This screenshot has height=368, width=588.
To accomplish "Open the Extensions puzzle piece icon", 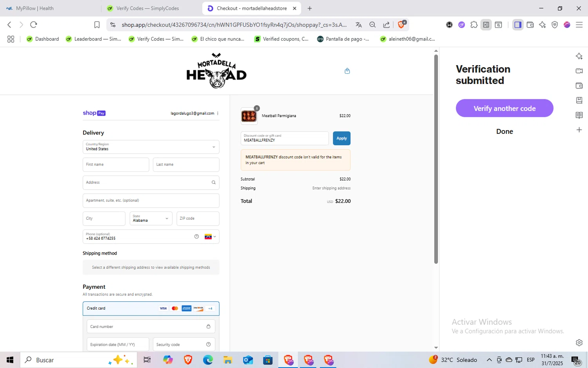I will 474,25.
